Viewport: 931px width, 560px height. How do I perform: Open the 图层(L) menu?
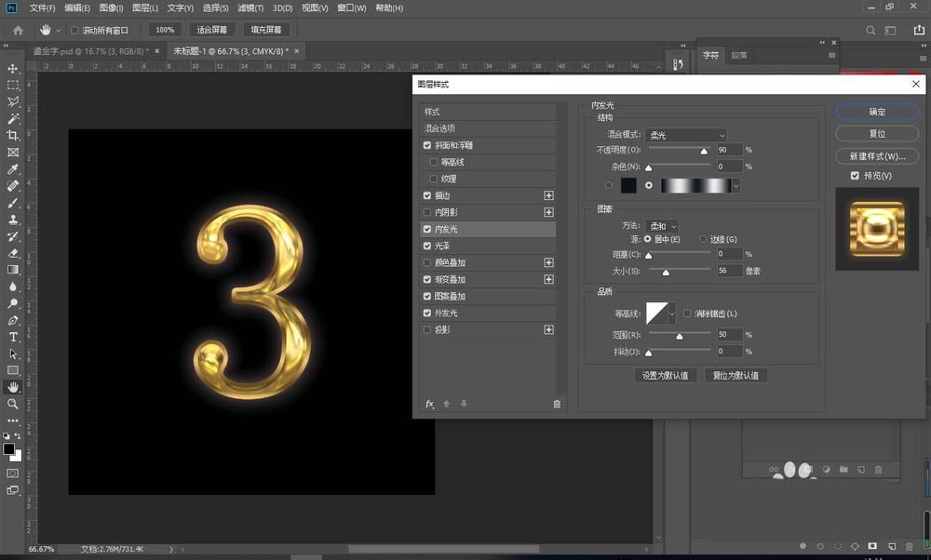coord(145,7)
